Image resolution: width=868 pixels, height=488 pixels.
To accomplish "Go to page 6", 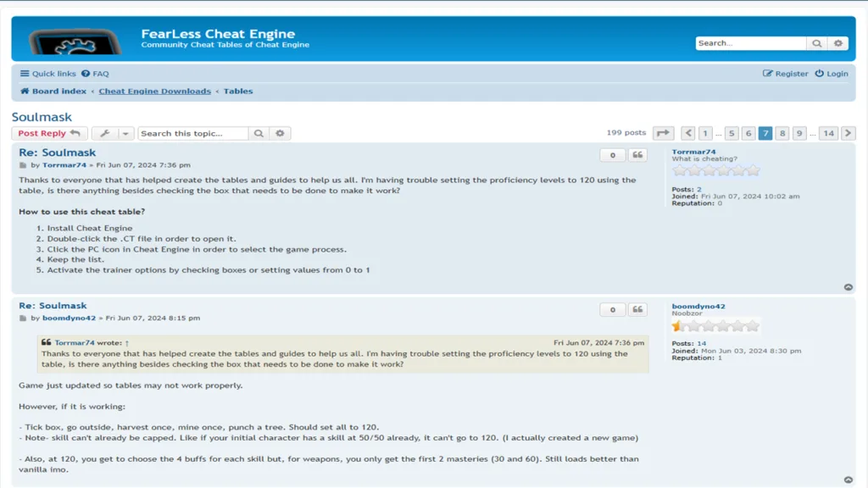I will (748, 133).
